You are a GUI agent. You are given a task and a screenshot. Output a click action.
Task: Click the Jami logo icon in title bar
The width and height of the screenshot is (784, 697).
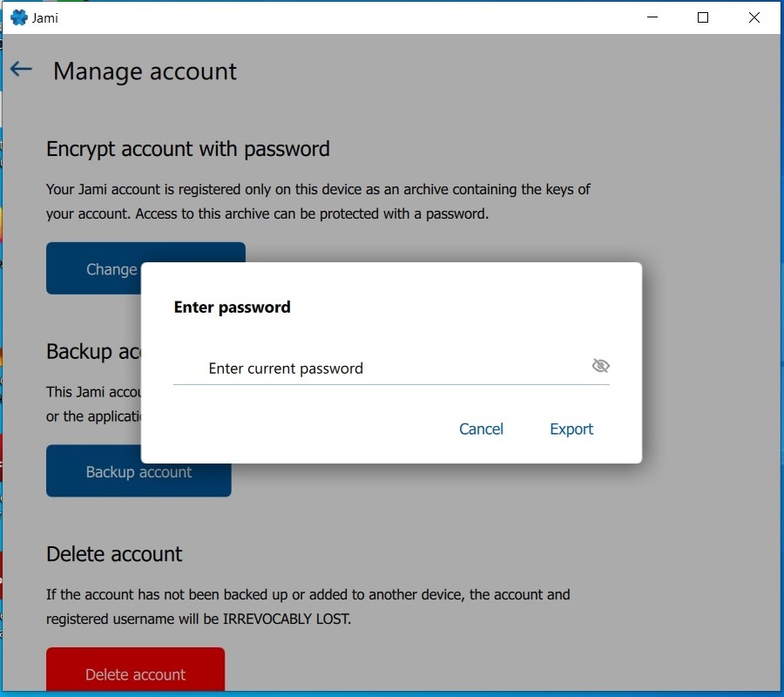(19, 17)
